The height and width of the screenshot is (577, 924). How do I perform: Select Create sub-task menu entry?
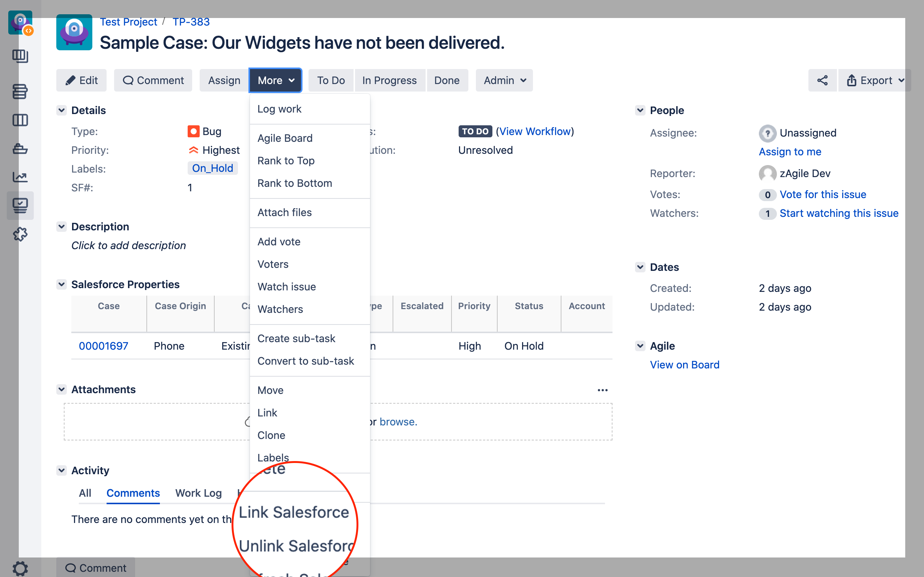pyautogui.click(x=296, y=338)
